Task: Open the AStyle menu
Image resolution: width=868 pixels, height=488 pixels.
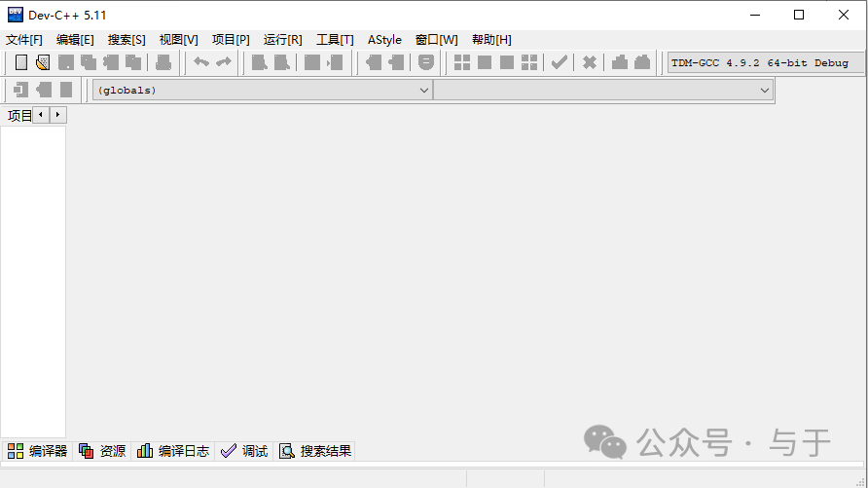Action: (x=384, y=40)
